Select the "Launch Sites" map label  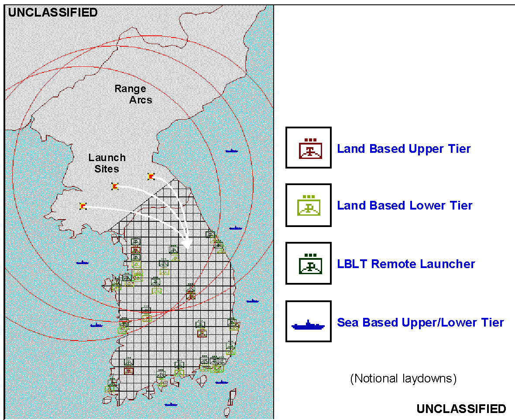pos(107,163)
